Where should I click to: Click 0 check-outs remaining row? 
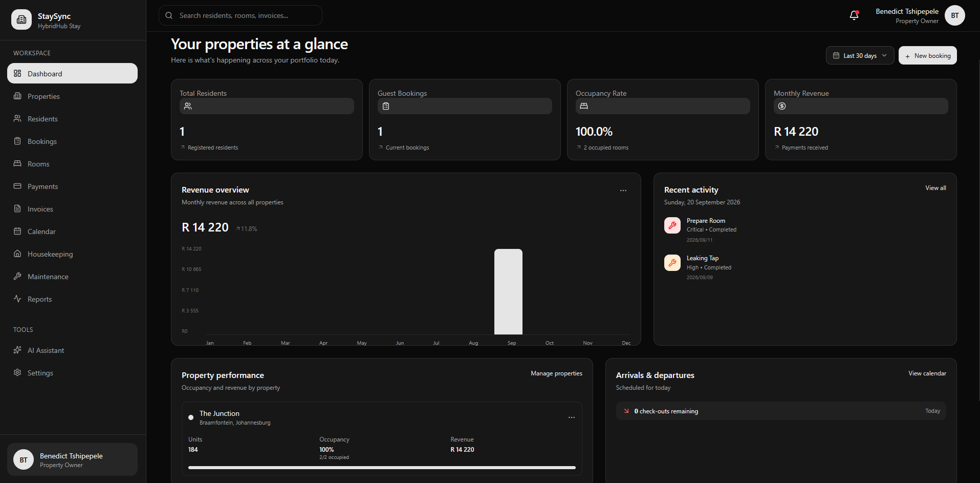(x=781, y=411)
